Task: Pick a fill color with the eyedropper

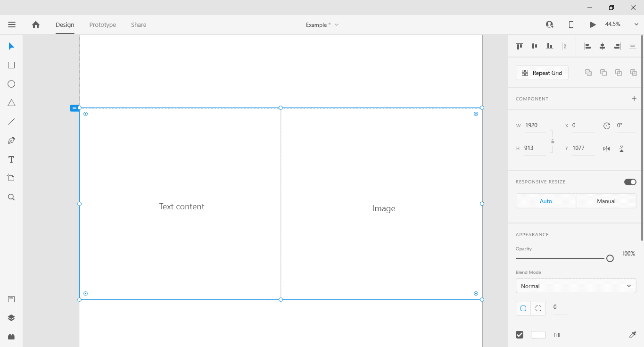Action: coord(633,335)
